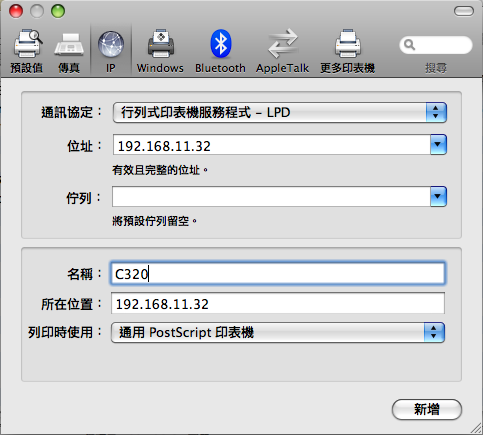The width and height of the screenshot is (483, 435).
Task: Open 更多印表機 more printers
Action: pos(348,51)
